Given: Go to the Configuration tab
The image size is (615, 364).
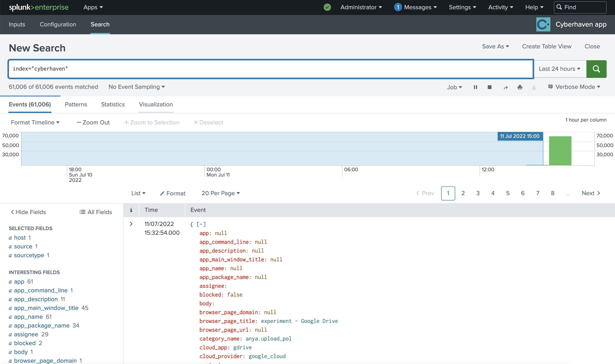Looking at the screenshot, I should (58, 24).
